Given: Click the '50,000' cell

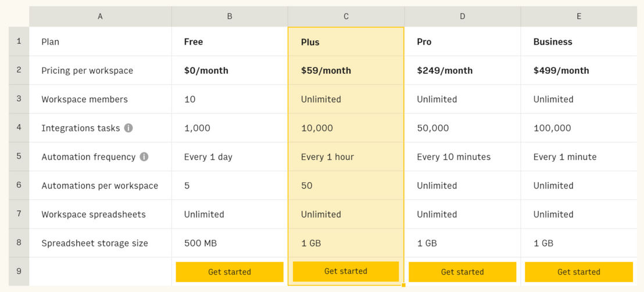Looking at the screenshot, I should click(463, 128).
